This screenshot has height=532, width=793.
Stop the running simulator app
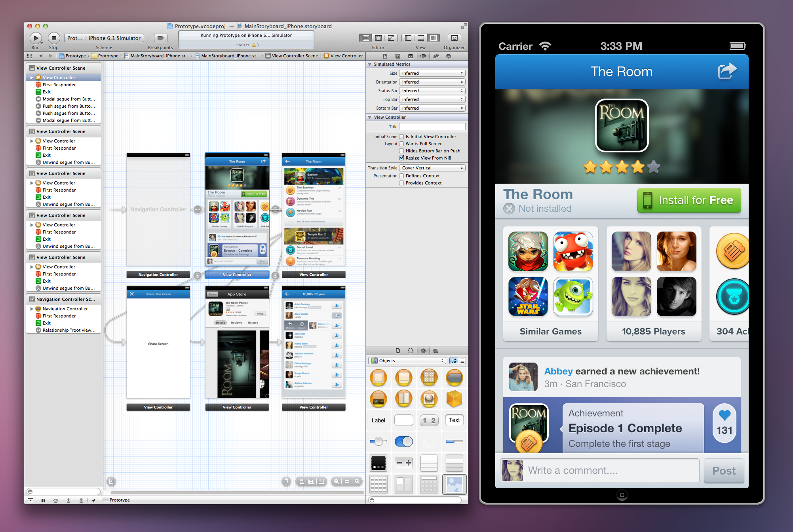tap(54, 38)
